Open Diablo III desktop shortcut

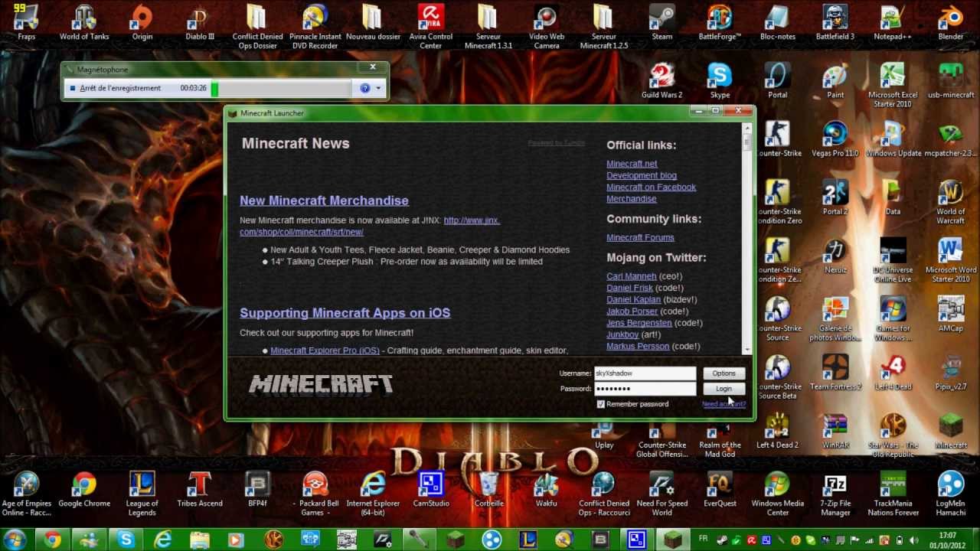pos(200,22)
